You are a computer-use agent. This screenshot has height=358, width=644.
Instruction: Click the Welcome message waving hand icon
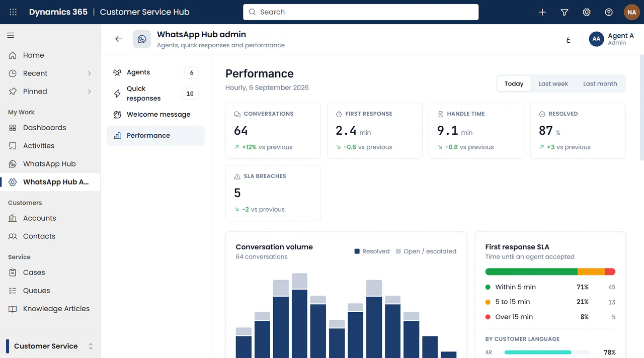click(117, 115)
